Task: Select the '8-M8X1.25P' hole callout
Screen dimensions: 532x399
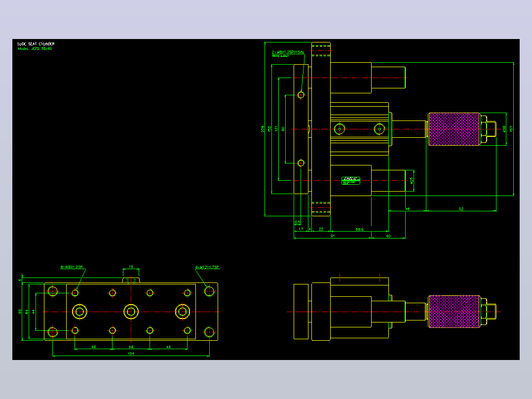Action: pos(72,267)
